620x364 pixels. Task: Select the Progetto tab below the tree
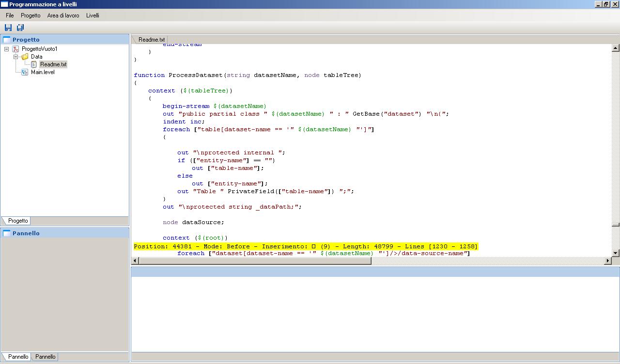[18, 221]
